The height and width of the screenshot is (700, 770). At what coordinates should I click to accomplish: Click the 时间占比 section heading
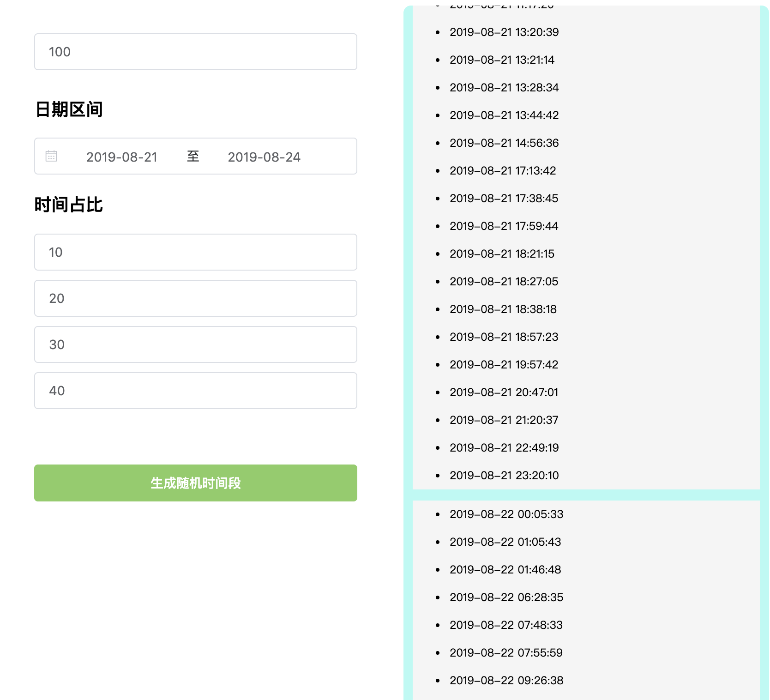[x=68, y=204]
